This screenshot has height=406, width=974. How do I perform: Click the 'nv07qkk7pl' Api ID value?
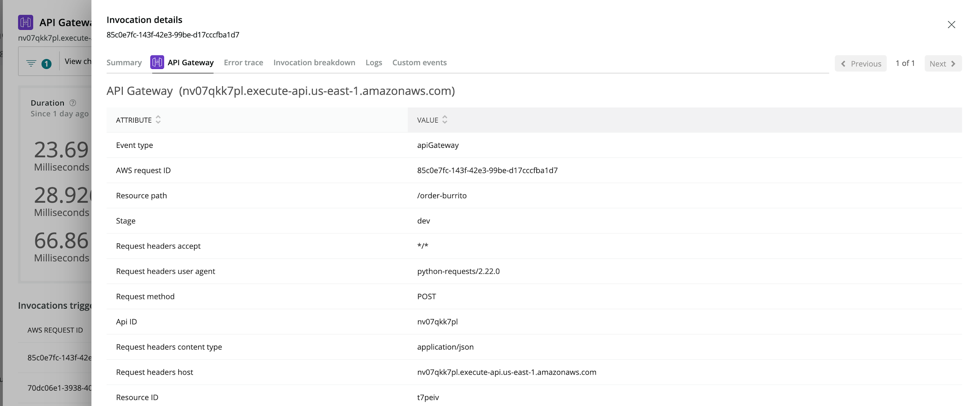click(x=437, y=322)
